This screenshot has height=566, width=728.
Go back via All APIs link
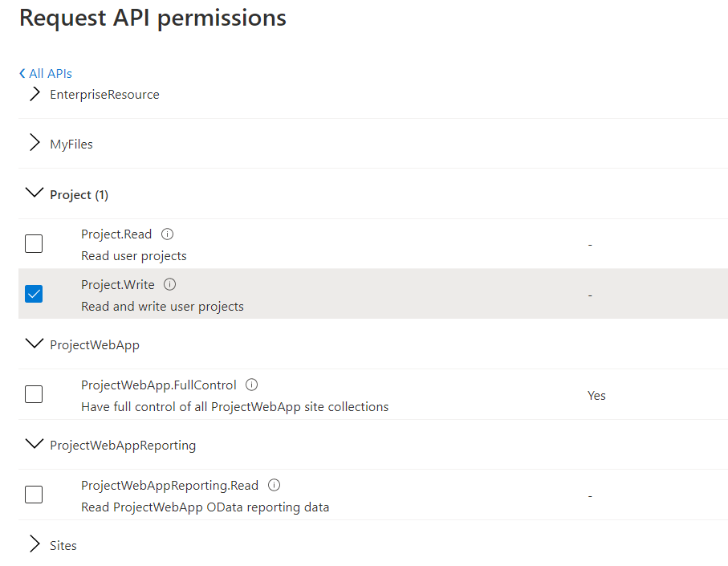(x=51, y=74)
